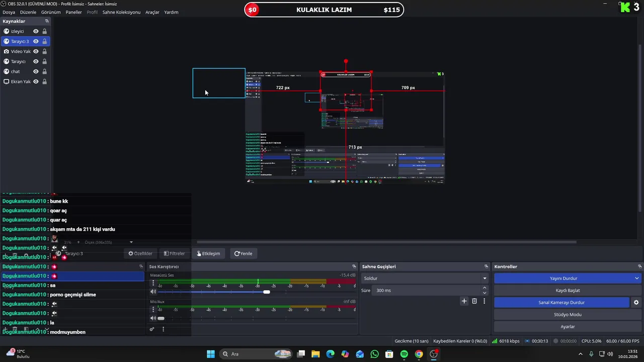Click the Video Yak camera source icon

[6, 51]
